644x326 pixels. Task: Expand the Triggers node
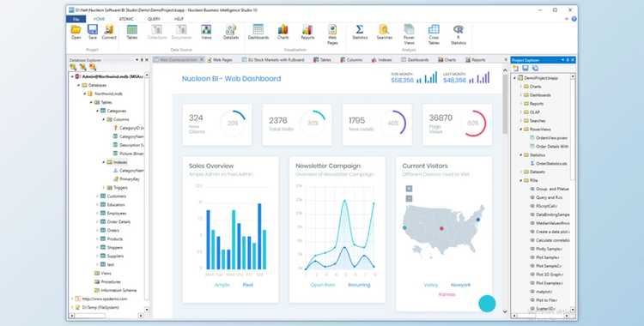(104, 188)
